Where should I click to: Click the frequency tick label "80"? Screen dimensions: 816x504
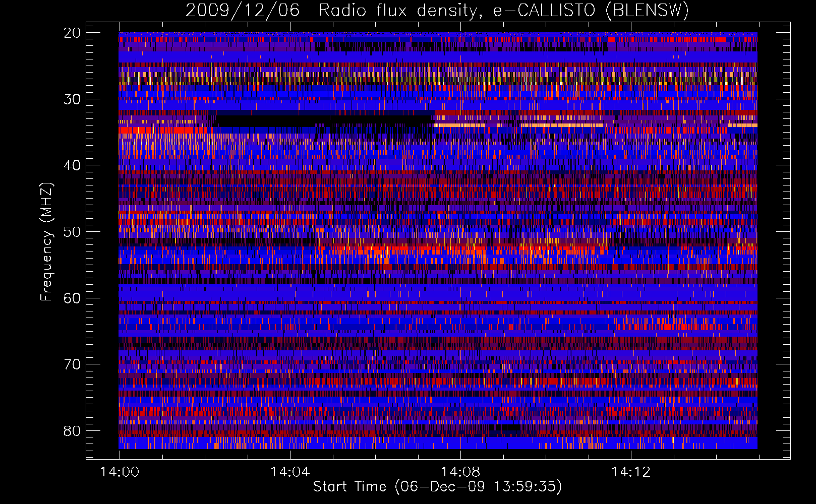coord(72,431)
